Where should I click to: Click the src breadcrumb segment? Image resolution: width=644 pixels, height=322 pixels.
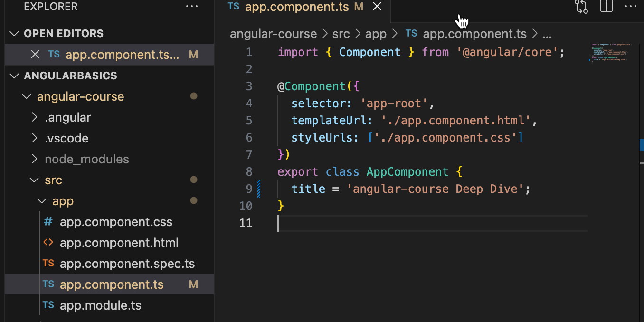tap(341, 34)
